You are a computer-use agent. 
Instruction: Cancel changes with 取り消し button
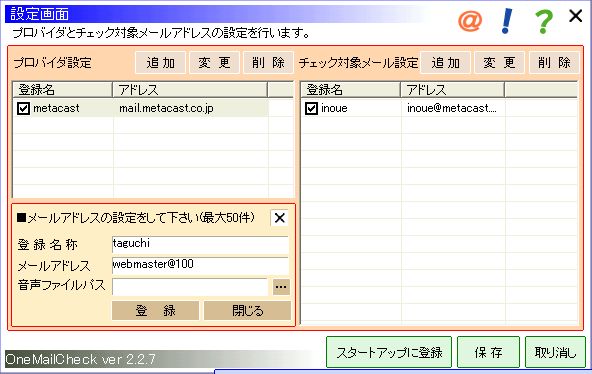coord(555,352)
